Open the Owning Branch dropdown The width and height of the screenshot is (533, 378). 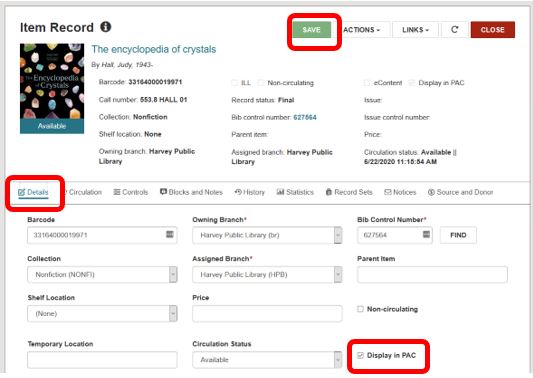267,235
